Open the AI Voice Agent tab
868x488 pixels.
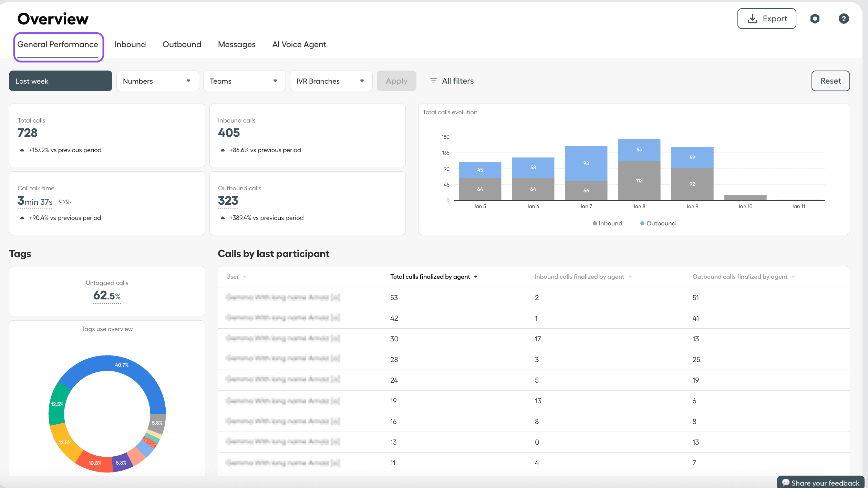point(299,44)
